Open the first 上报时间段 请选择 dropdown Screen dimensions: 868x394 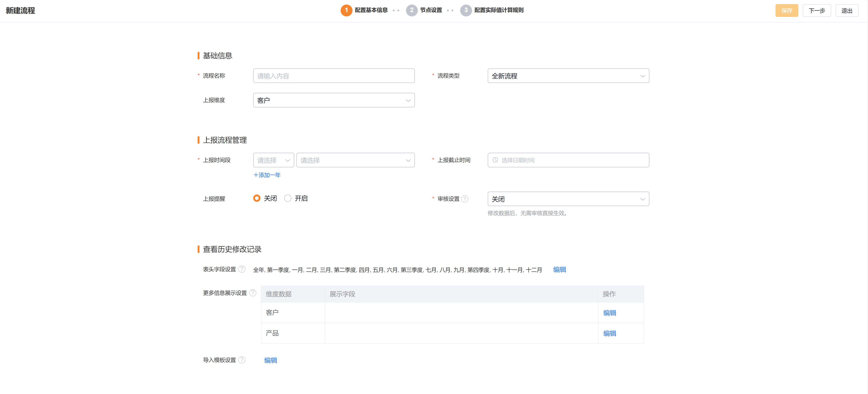[273, 160]
